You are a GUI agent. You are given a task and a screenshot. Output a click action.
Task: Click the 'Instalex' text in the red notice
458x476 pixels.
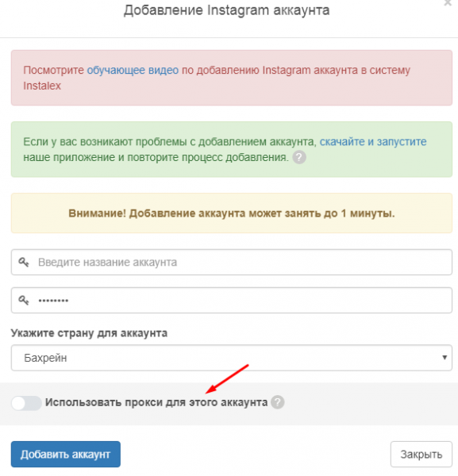[42, 86]
